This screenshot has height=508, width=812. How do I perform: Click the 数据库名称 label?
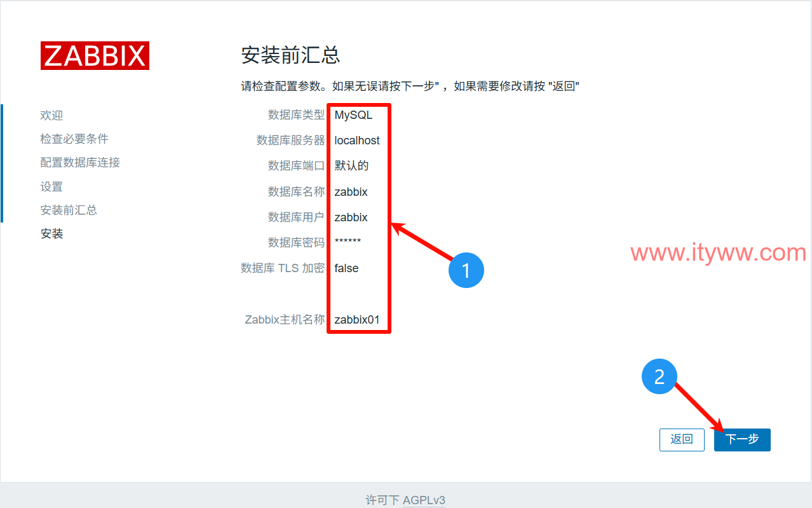click(296, 191)
